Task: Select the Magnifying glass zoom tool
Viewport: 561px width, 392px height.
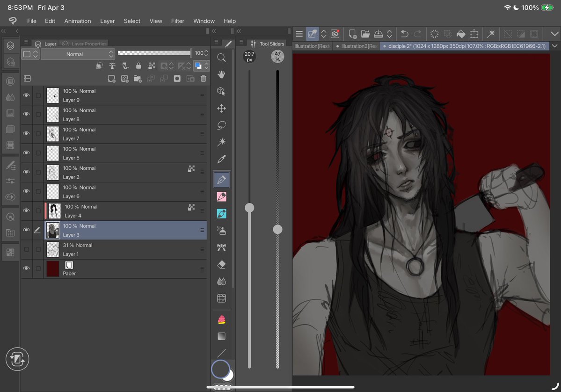Action: click(x=221, y=58)
